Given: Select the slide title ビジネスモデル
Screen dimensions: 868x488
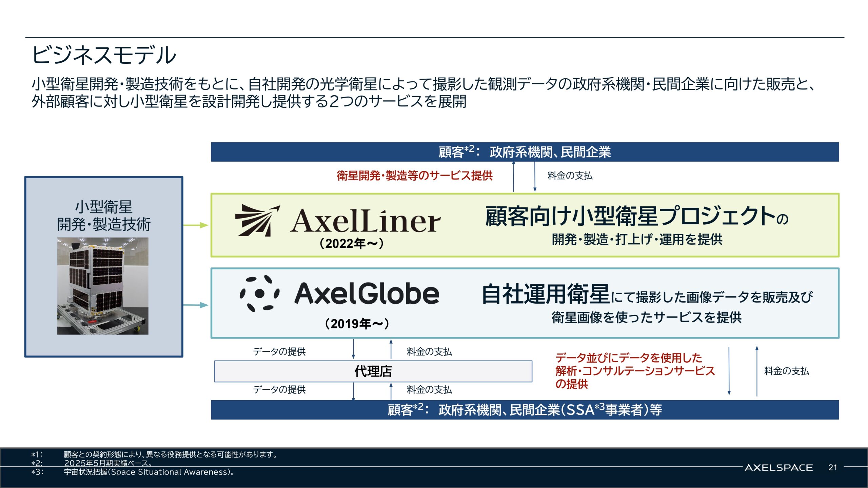Looking at the screenshot, I should click(104, 55).
